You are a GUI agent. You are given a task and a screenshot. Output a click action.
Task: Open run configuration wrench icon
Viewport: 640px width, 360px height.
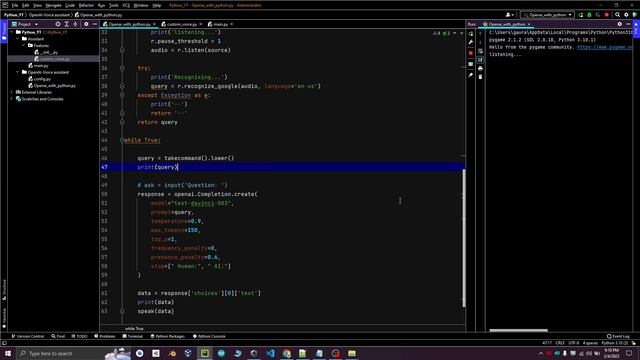click(471, 42)
